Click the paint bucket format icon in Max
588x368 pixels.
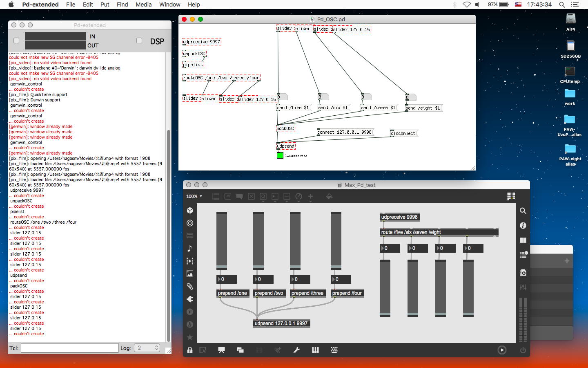click(x=329, y=196)
